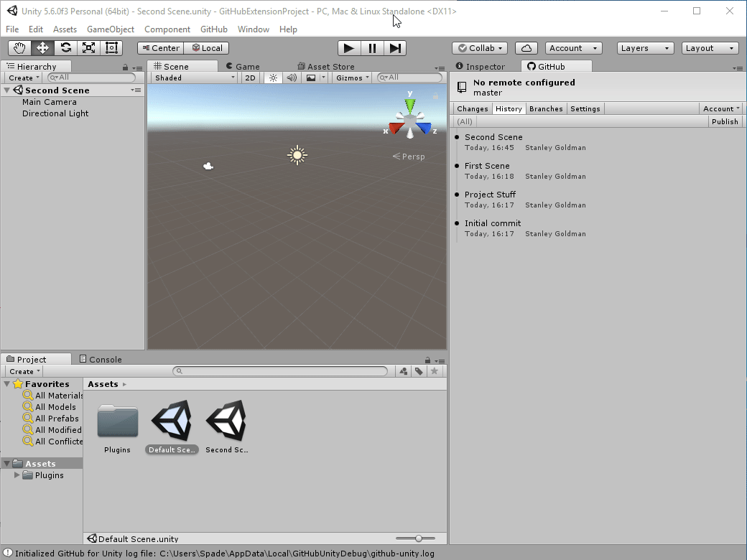Open the Gizmos dropdown
Viewport: 747px width, 560px height.
(353, 78)
